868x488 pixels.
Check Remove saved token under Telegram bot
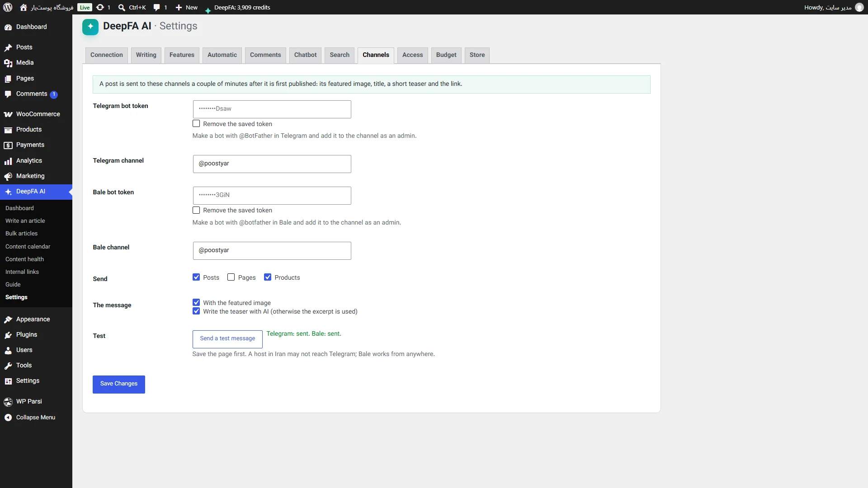[196, 123]
